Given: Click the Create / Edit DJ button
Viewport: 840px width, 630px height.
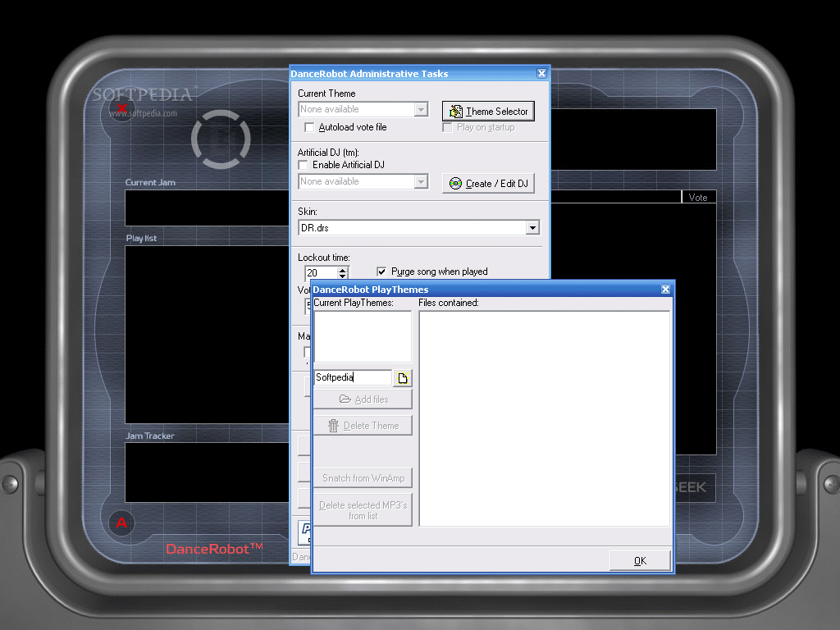Looking at the screenshot, I should tap(488, 184).
